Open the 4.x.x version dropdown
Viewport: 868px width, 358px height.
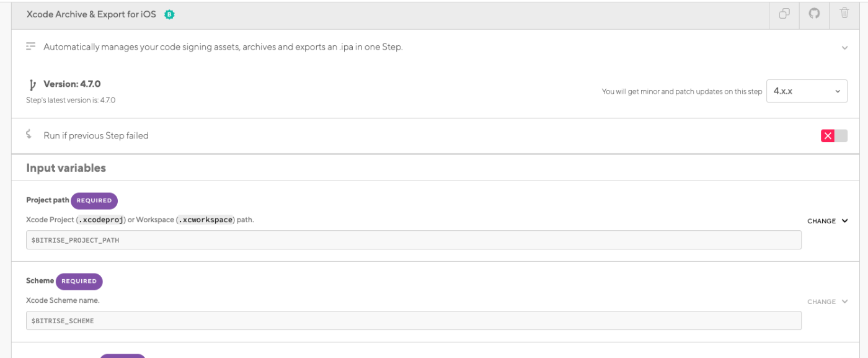tap(807, 91)
